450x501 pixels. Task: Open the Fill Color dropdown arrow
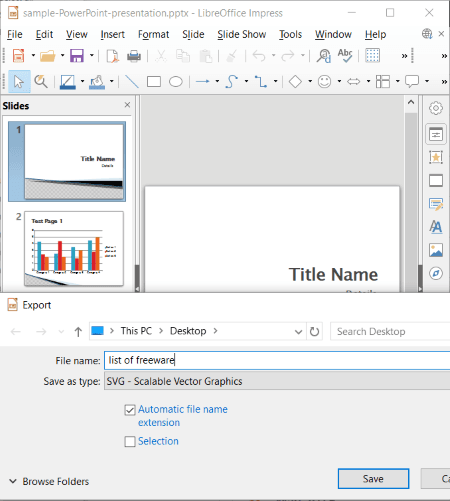click(112, 81)
